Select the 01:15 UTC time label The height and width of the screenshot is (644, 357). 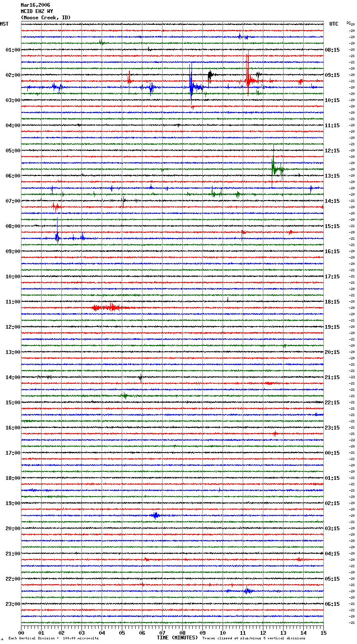click(332, 478)
